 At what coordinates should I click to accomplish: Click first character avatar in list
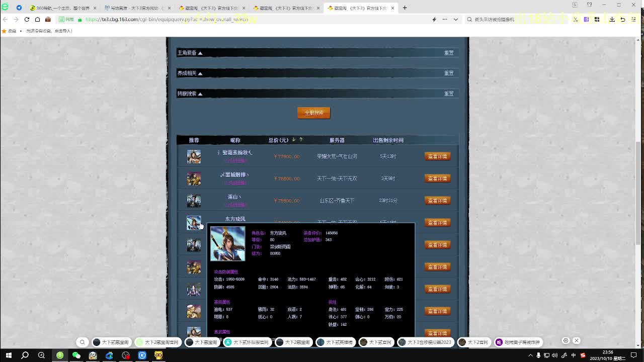pos(194,156)
